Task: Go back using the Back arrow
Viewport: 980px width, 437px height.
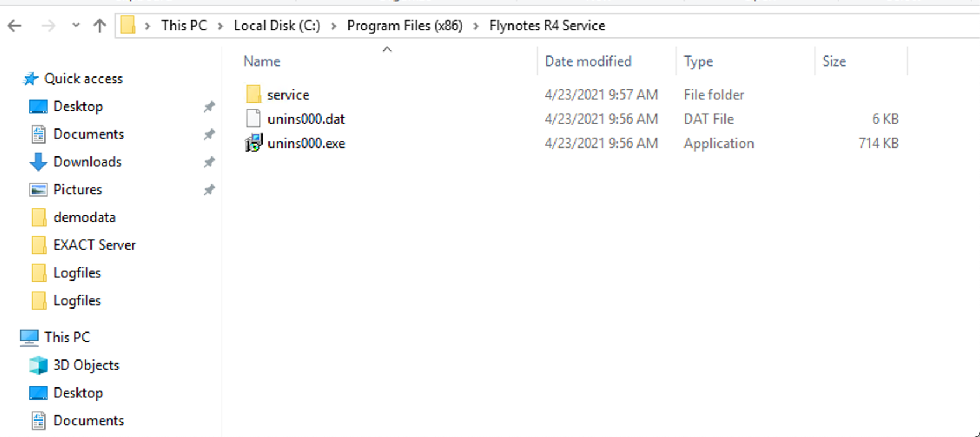Action: tap(15, 26)
